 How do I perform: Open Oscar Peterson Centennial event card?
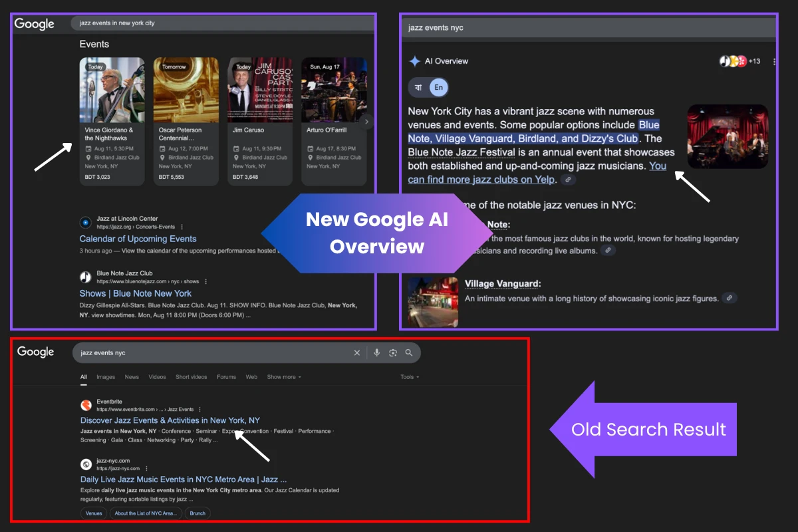coord(186,121)
